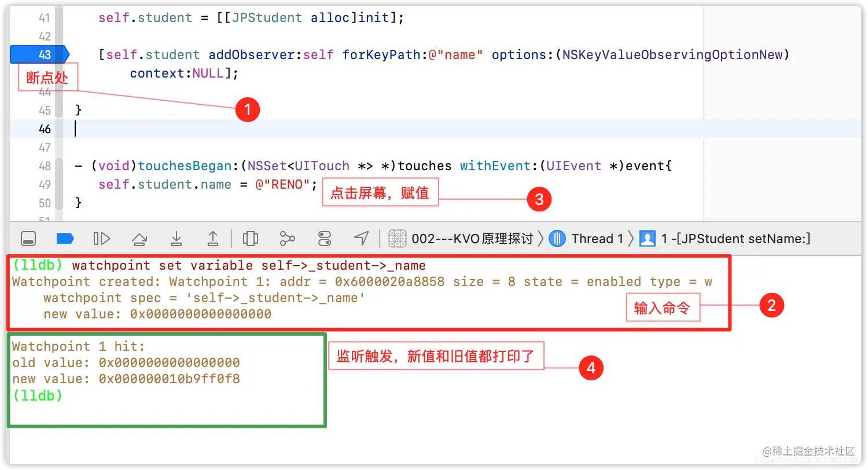This screenshot has height=470, width=868.
Task: Step out of the current function
Action: tap(213, 238)
